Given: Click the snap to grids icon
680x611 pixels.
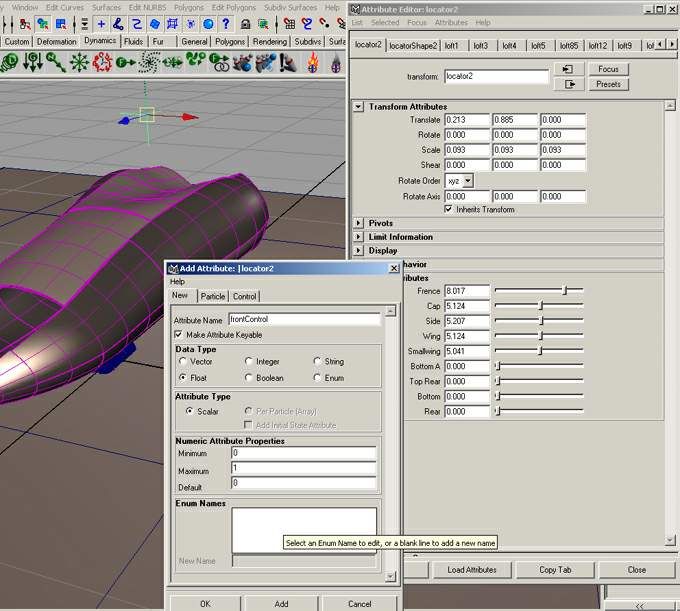Looking at the screenshot, I should (x=289, y=24).
